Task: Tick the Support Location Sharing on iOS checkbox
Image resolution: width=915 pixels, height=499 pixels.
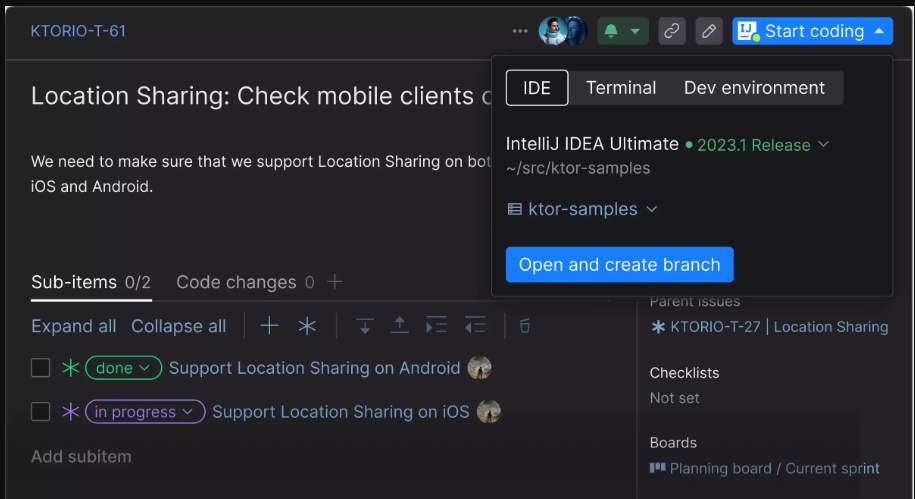Action: [x=40, y=412]
